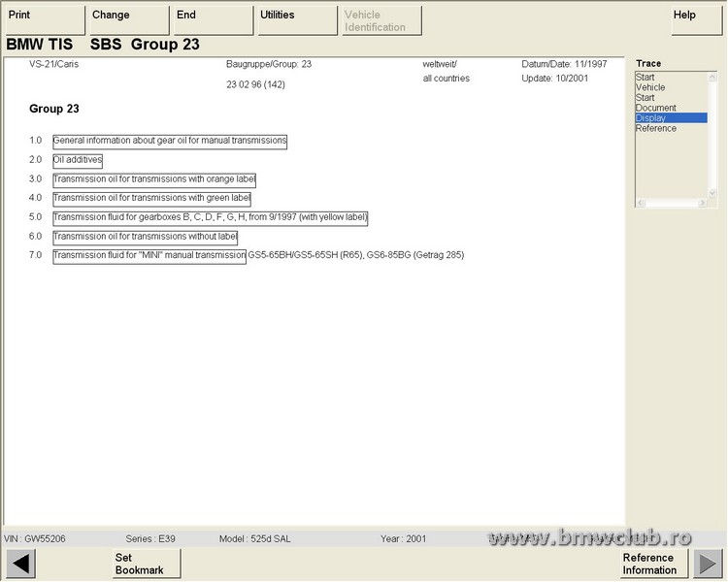The width and height of the screenshot is (728, 582).
Task: Click Set Bookmark
Action: pos(147,564)
